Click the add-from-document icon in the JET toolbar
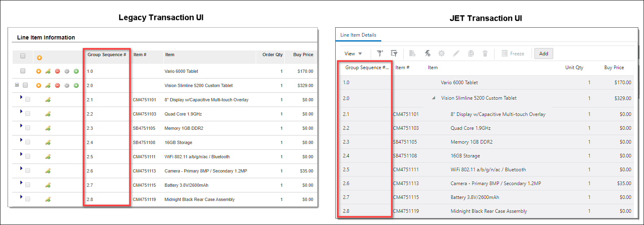 pos(412,53)
